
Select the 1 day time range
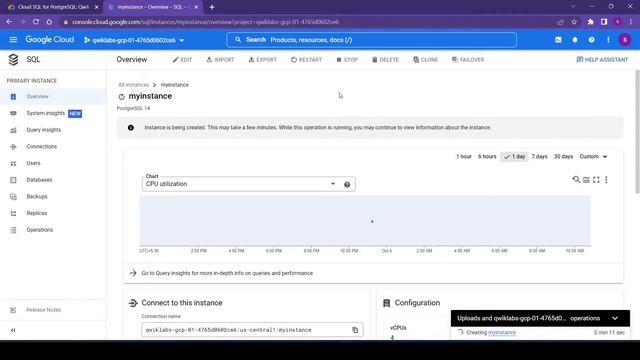click(514, 157)
